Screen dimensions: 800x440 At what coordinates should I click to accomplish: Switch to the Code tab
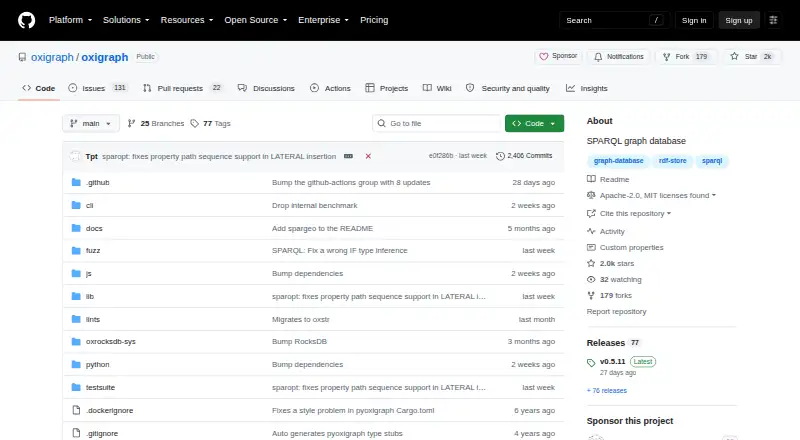(38, 88)
